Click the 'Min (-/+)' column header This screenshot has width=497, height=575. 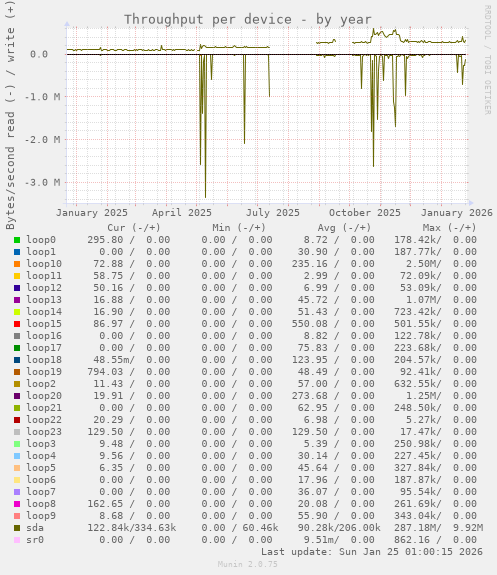(x=239, y=228)
